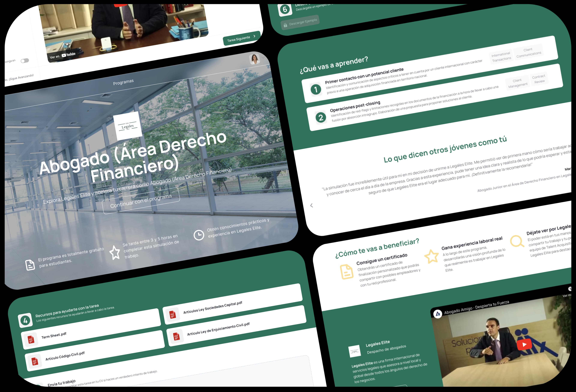This screenshot has height=392, width=576.
Task: Select the International Transactions tag
Action: pos(501,57)
